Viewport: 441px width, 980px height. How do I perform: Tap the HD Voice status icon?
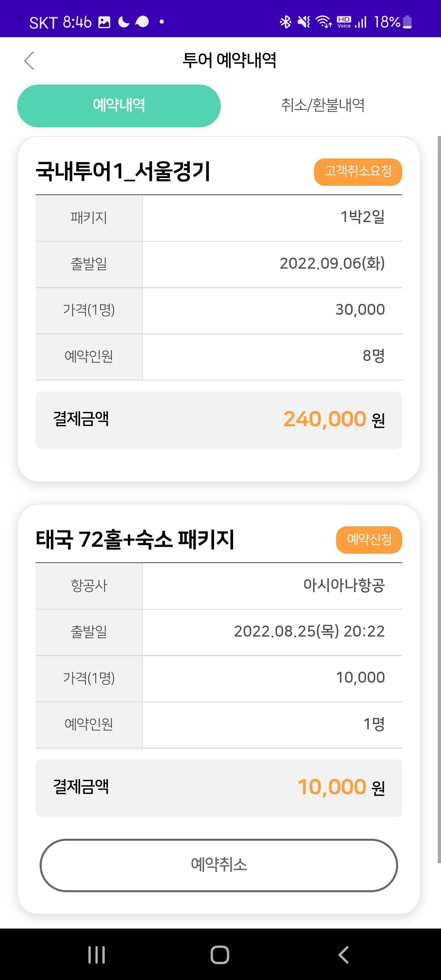coord(344,22)
